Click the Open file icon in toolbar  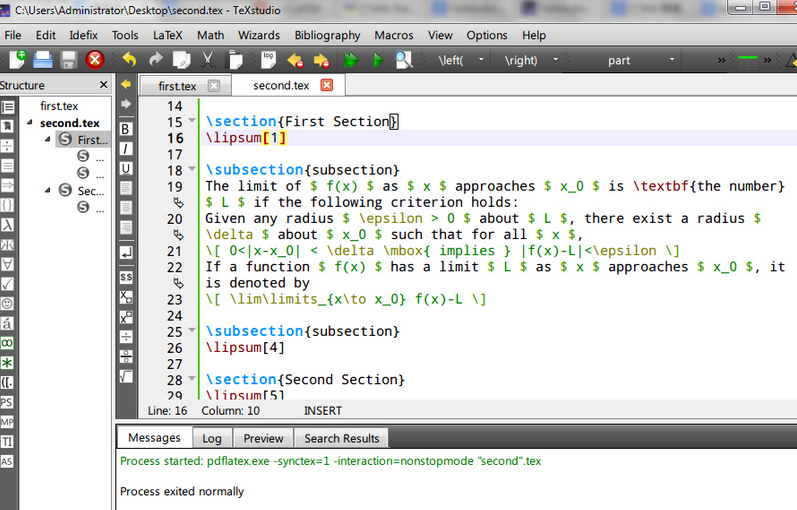pyautogui.click(x=43, y=60)
